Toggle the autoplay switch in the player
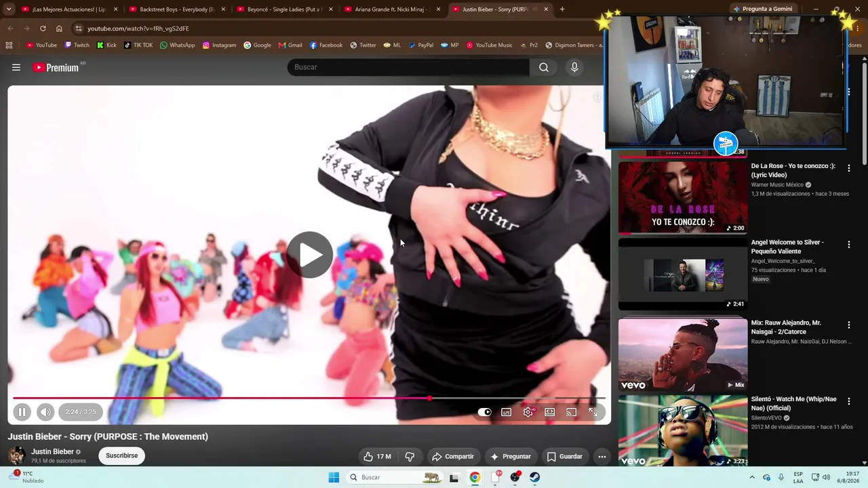 coord(484,412)
